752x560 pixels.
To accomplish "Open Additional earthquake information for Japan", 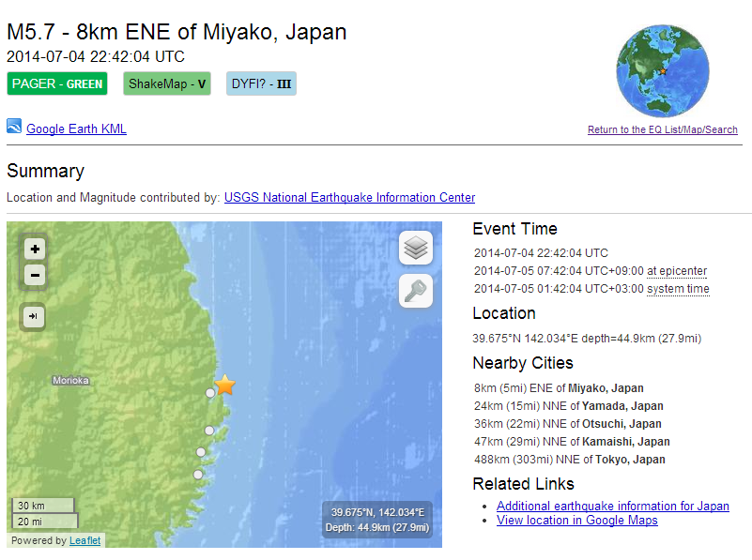I will tap(612, 507).
